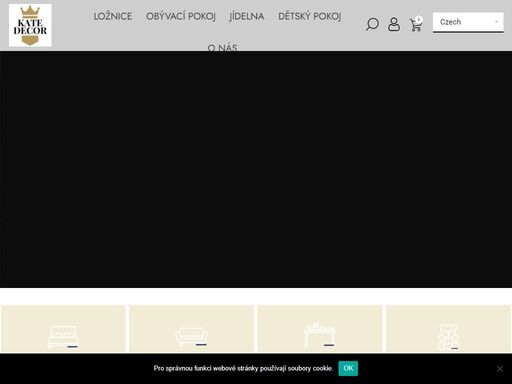
Task: Click the black hero banner
Action: (256, 169)
